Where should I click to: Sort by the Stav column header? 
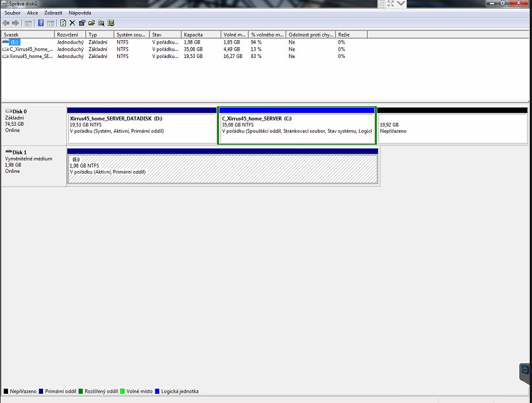[165, 34]
